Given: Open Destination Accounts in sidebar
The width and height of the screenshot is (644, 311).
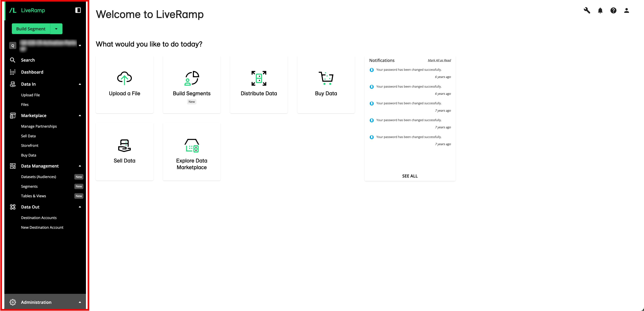Looking at the screenshot, I should click(39, 218).
